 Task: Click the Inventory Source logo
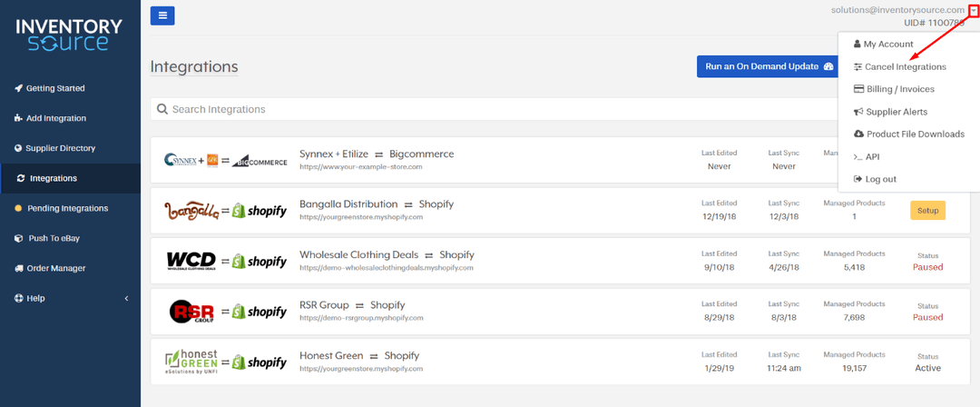coord(69,35)
